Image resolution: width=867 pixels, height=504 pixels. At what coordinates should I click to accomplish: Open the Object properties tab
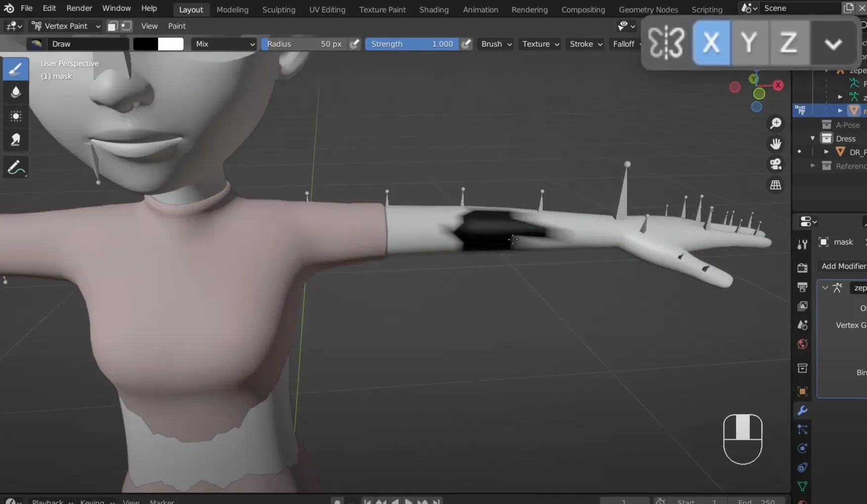point(802,391)
